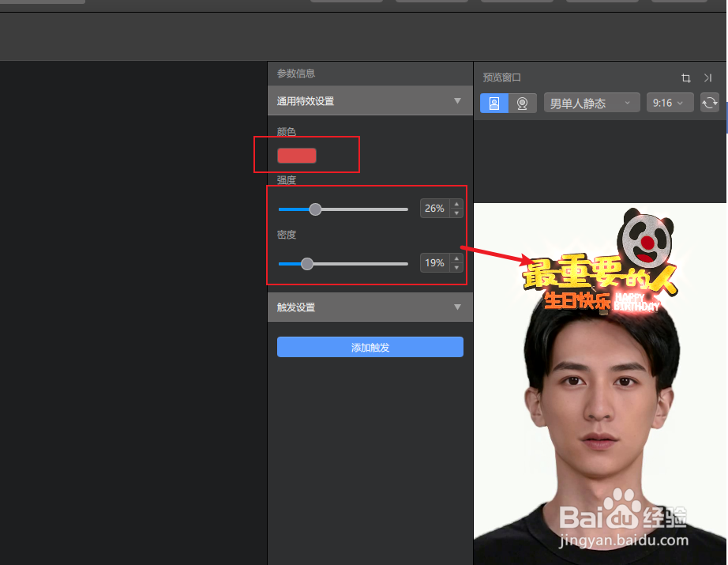Click the 26% intensity value field
Viewport: 728px width, 565px height.
coord(434,209)
